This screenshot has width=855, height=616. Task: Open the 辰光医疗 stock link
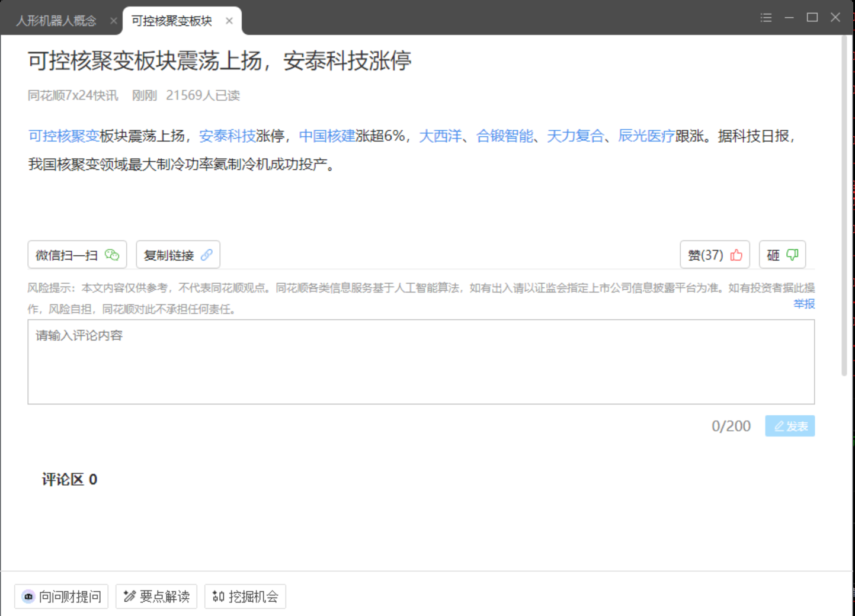(x=646, y=136)
